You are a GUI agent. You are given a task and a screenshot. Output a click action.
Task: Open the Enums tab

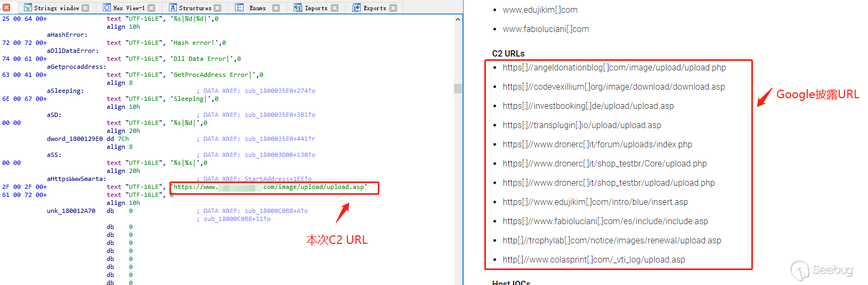tap(257, 8)
